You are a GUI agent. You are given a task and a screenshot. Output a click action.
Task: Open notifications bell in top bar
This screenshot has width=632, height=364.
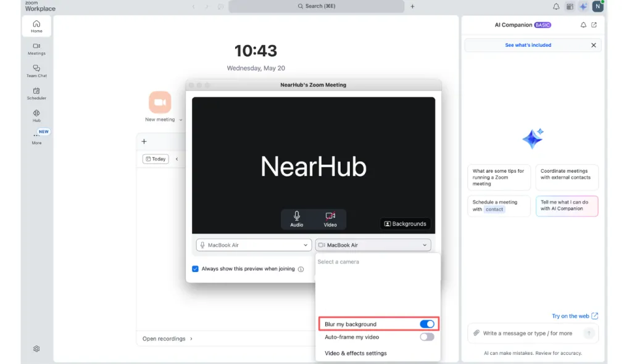[x=556, y=6]
